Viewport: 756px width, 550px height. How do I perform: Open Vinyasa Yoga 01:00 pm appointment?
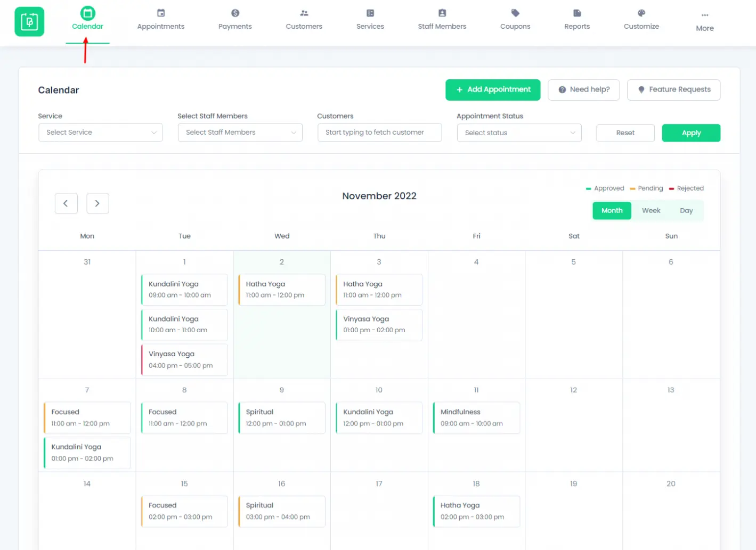tap(379, 325)
